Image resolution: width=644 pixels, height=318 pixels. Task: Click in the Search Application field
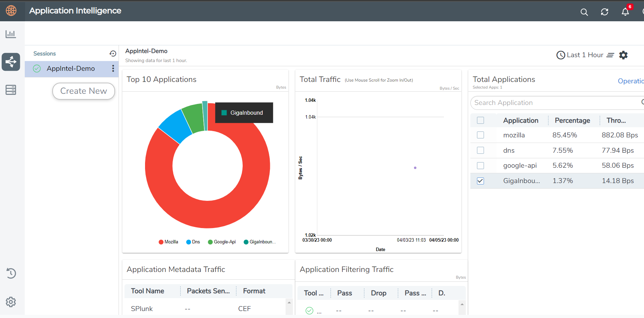(557, 103)
